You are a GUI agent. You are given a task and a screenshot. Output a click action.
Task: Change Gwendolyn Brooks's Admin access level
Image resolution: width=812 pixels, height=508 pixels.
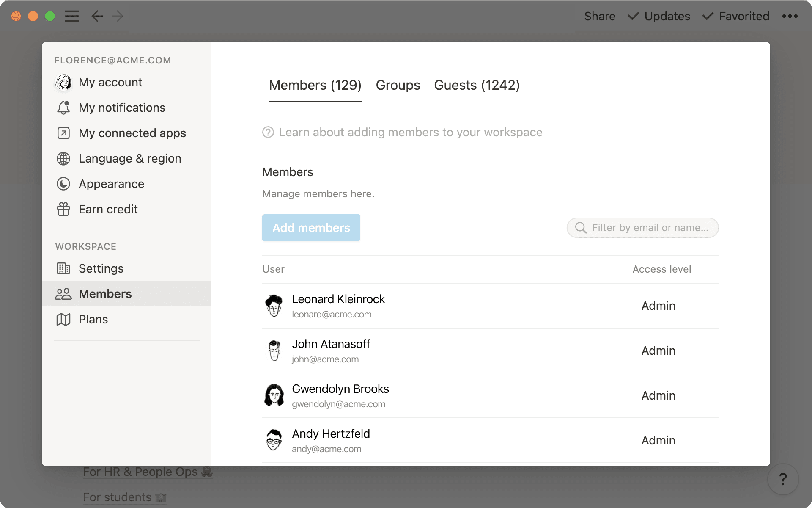[x=658, y=395]
